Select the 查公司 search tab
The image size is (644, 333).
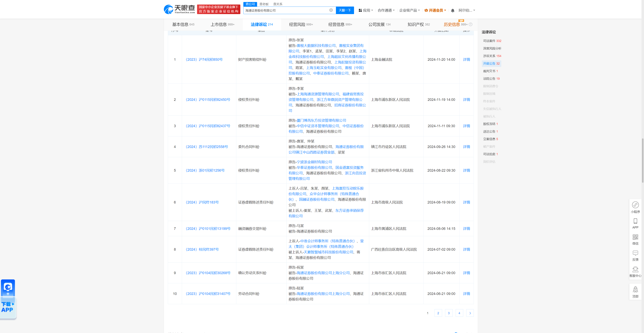(250, 4)
